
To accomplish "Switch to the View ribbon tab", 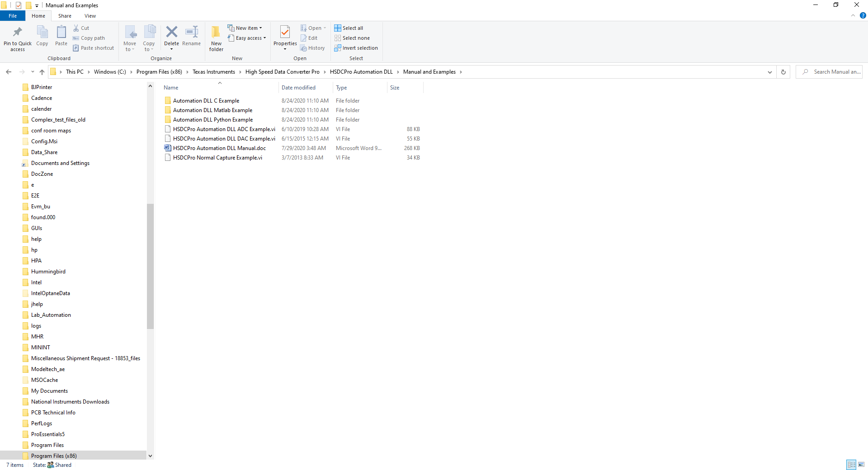I will pyautogui.click(x=90, y=16).
